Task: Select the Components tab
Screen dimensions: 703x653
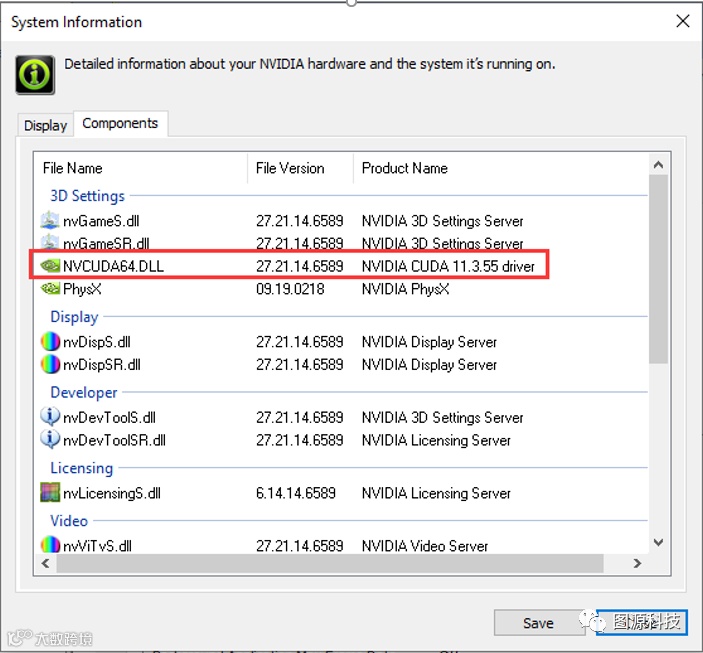Action: (x=120, y=123)
